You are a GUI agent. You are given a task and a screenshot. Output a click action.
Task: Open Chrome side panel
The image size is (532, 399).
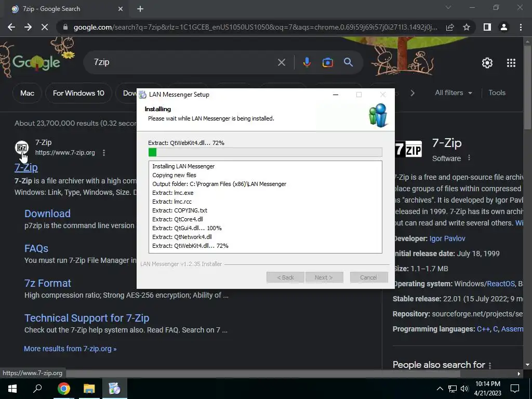pyautogui.click(x=487, y=27)
